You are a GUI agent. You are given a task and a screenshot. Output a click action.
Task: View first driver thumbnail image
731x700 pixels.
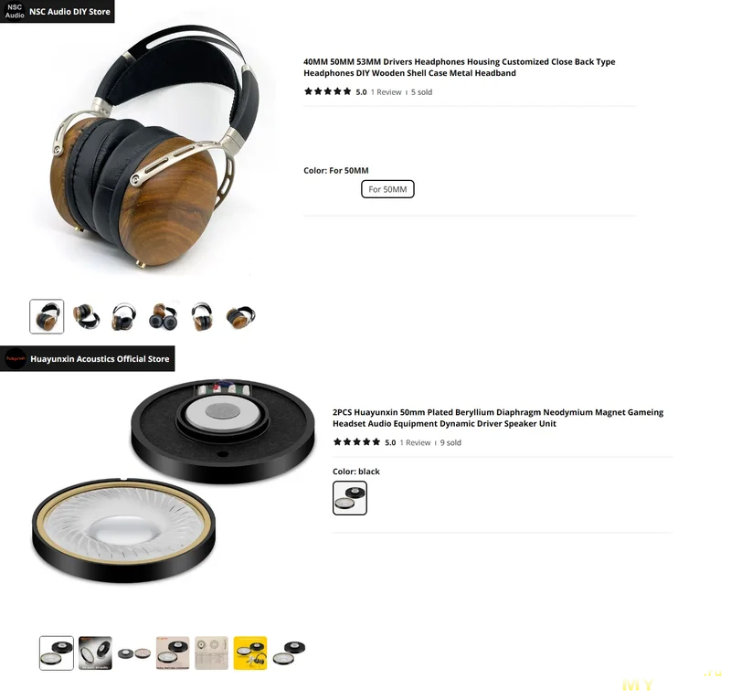coord(57,652)
